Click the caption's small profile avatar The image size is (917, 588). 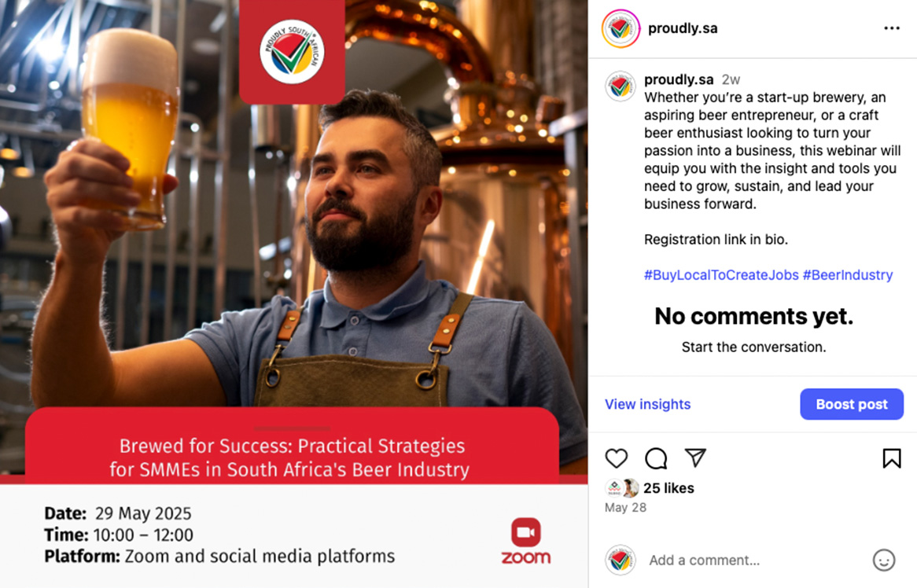tap(620, 86)
